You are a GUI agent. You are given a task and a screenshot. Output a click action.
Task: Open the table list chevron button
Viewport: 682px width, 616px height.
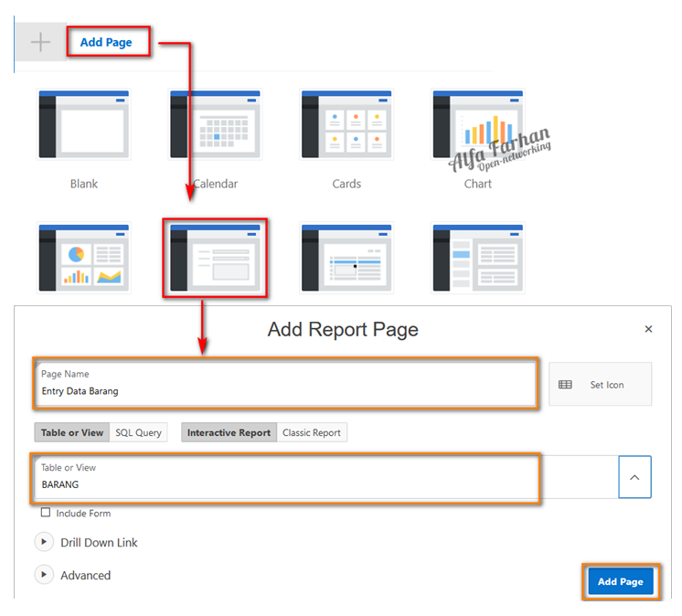[x=634, y=477]
